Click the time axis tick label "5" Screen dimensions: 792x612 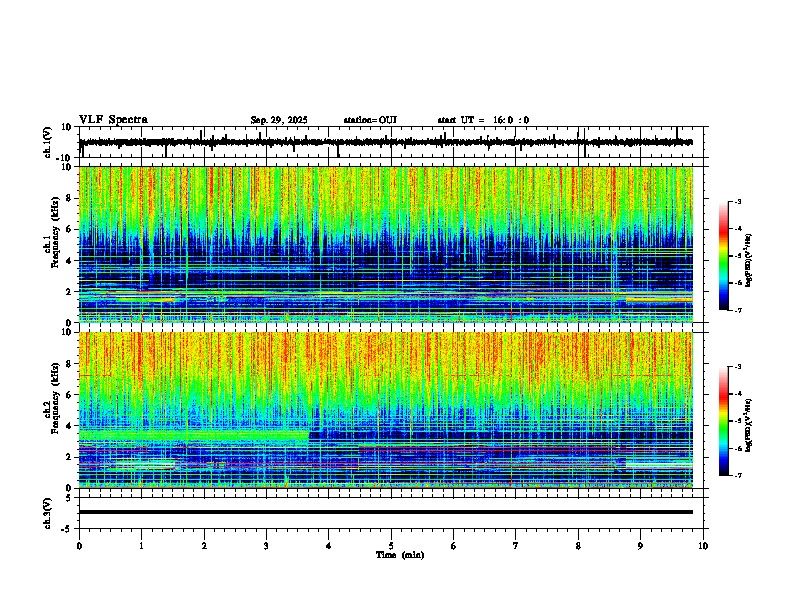[391, 546]
